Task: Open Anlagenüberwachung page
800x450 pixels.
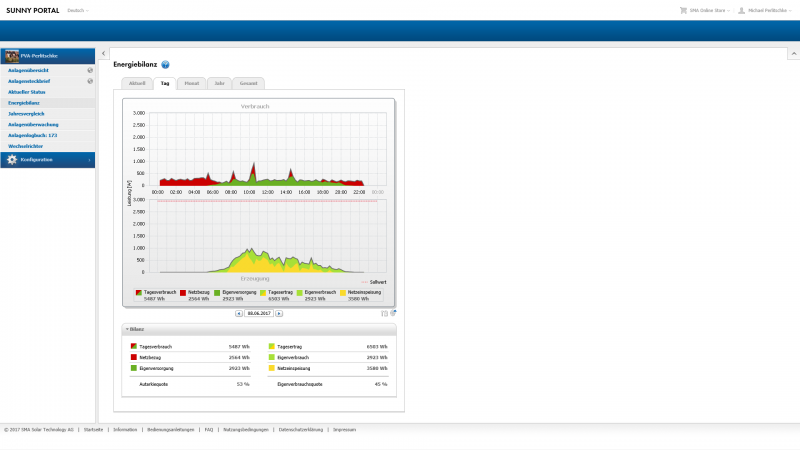Action: 33,124
